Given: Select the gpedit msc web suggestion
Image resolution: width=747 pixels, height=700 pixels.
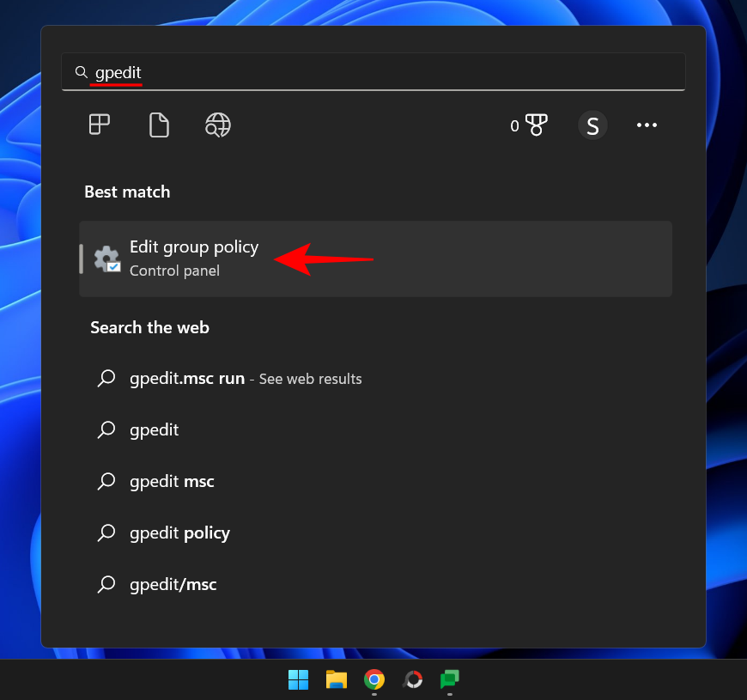Looking at the screenshot, I should point(171,481).
